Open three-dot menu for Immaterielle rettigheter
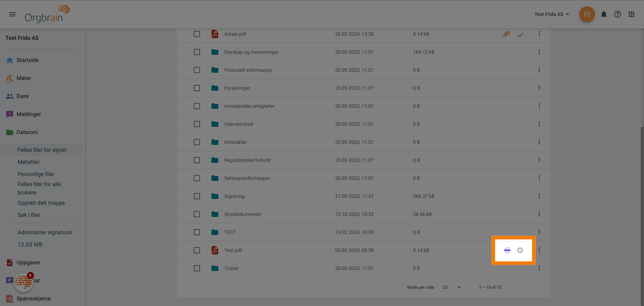Screen dimensions: 644x306 pyautogui.click(x=539, y=106)
